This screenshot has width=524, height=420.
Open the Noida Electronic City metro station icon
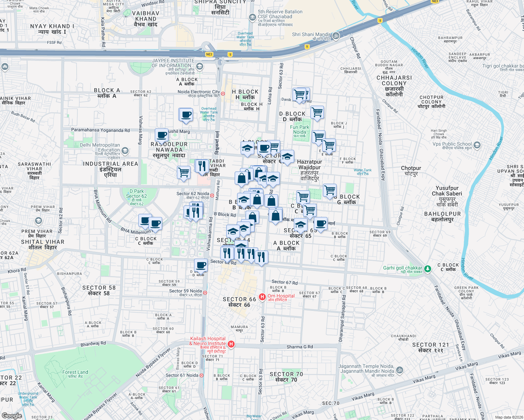click(x=222, y=93)
